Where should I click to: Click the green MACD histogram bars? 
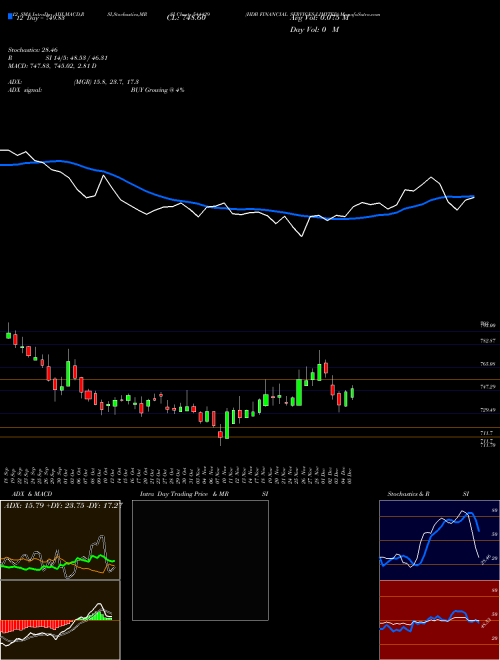(97, 616)
